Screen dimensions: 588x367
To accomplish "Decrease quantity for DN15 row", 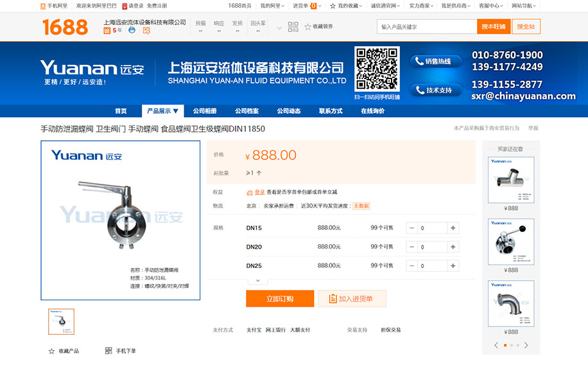I will coord(411,228).
